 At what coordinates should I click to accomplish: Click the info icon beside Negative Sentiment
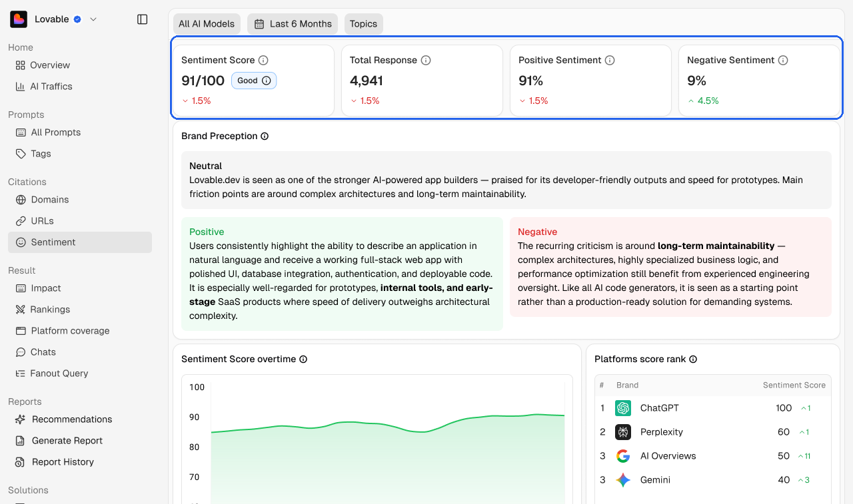click(x=783, y=60)
